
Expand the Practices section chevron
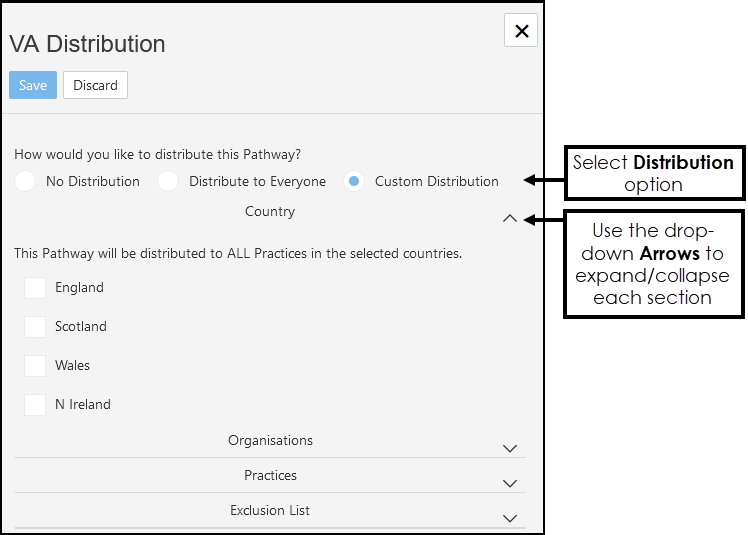(510, 483)
